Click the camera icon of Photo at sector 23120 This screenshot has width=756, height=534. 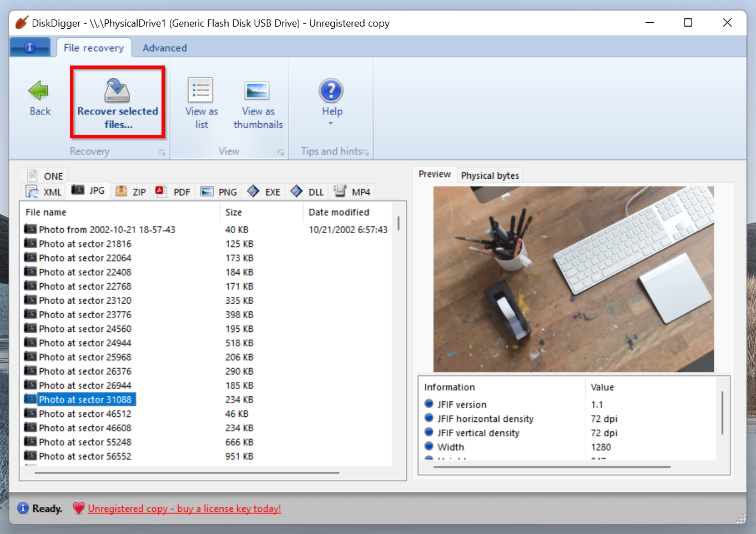click(31, 300)
